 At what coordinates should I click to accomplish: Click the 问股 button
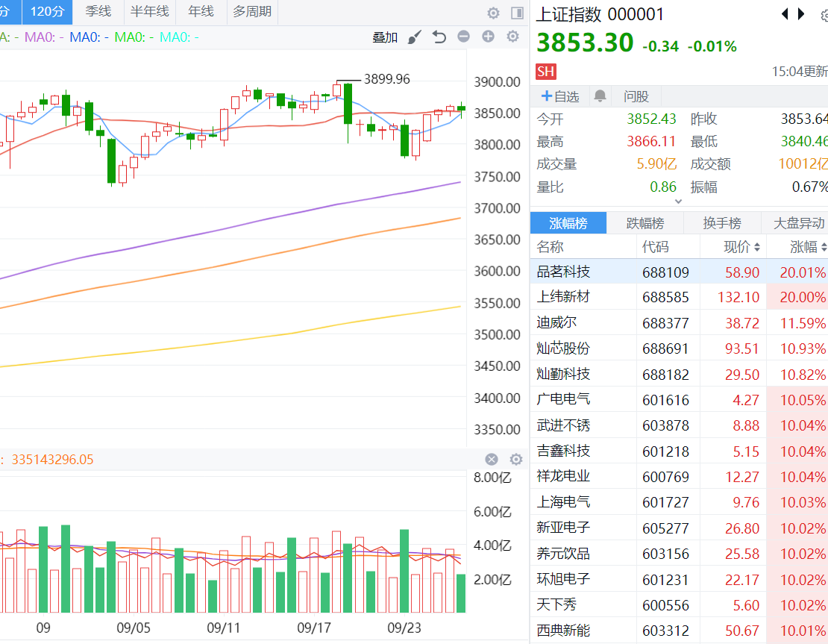(x=636, y=96)
